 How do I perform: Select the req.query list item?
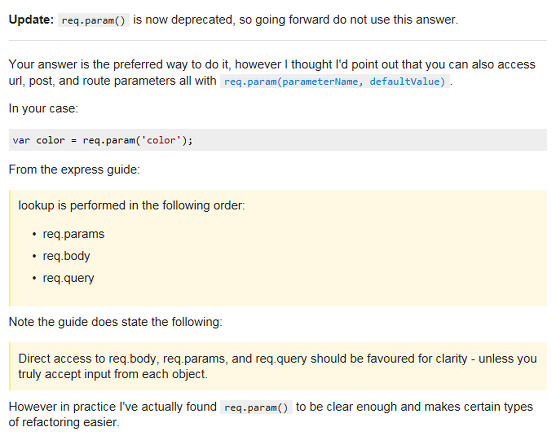pos(68,278)
